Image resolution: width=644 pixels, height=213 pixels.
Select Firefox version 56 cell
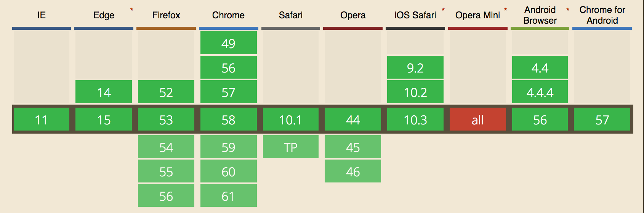(x=166, y=195)
